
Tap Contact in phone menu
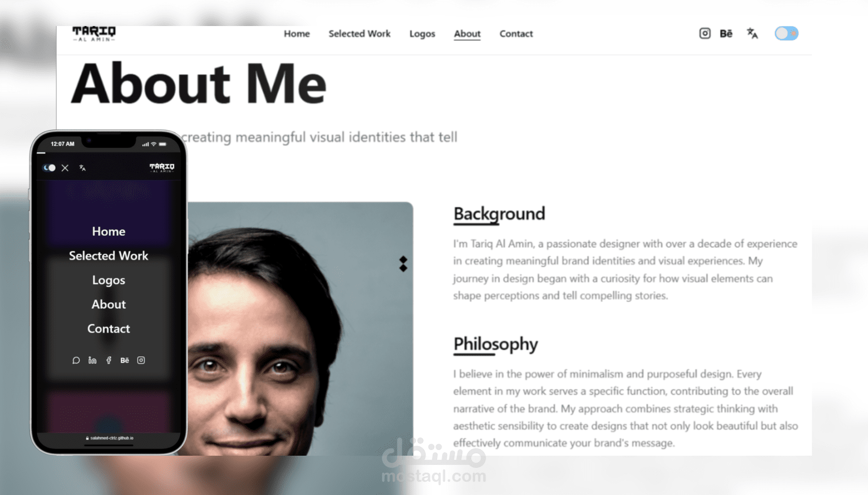(x=108, y=329)
